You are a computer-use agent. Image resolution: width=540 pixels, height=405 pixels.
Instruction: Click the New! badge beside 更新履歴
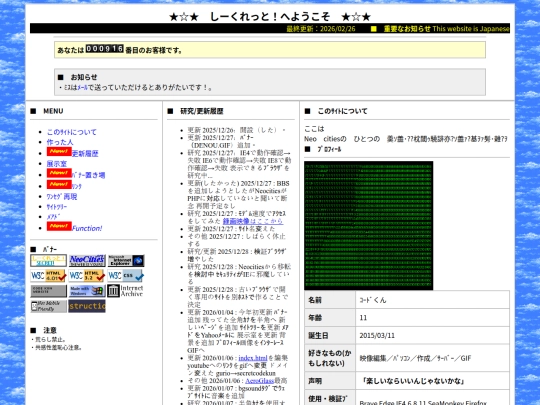coord(59,152)
